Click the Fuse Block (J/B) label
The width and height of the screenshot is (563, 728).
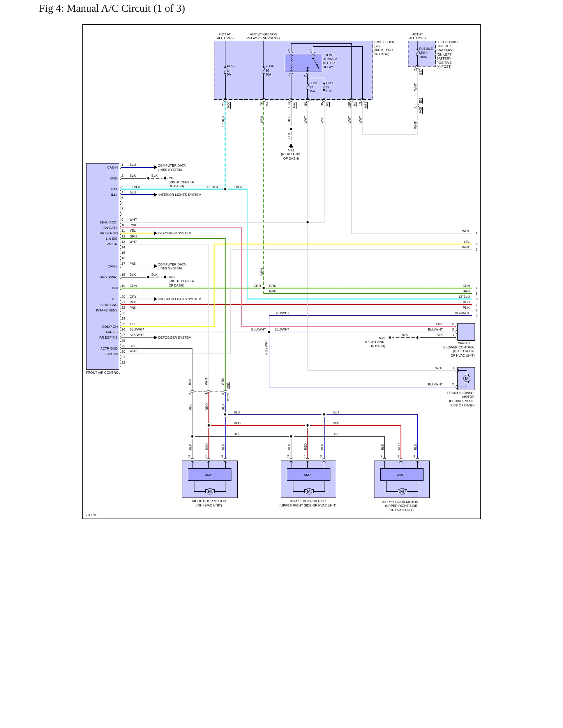pyautogui.click(x=384, y=48)
